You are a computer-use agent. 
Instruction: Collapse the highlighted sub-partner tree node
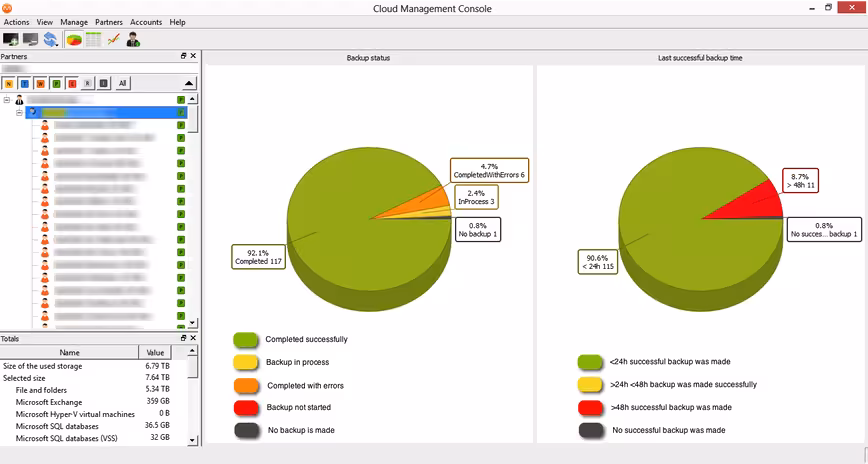[19, 112]
